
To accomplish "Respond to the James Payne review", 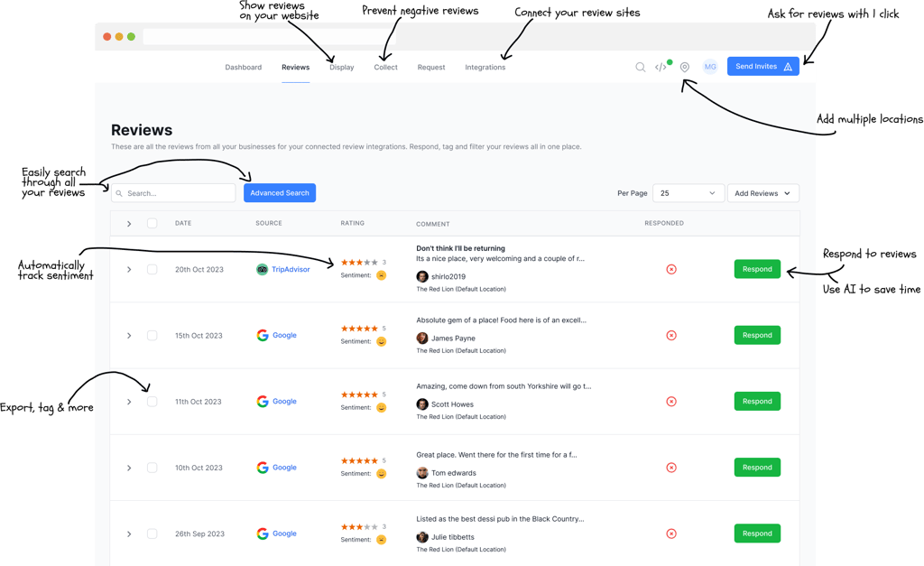I will coord(757,336).
